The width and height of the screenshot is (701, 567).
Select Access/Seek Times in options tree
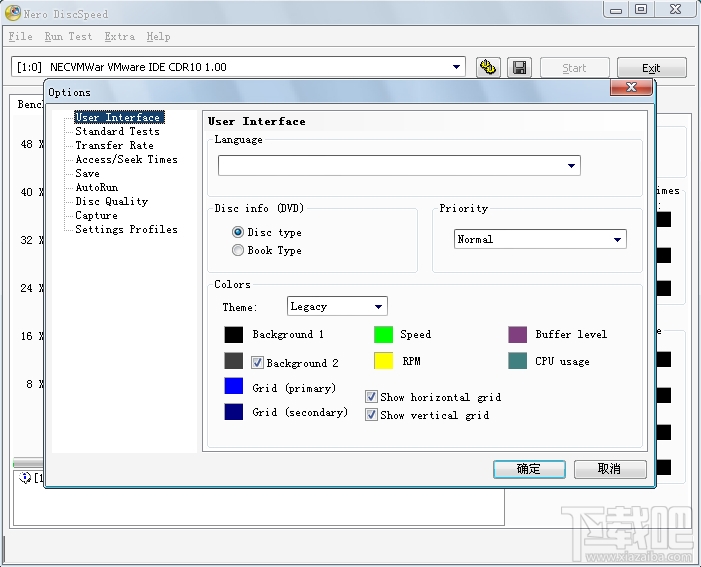(127, 159)
